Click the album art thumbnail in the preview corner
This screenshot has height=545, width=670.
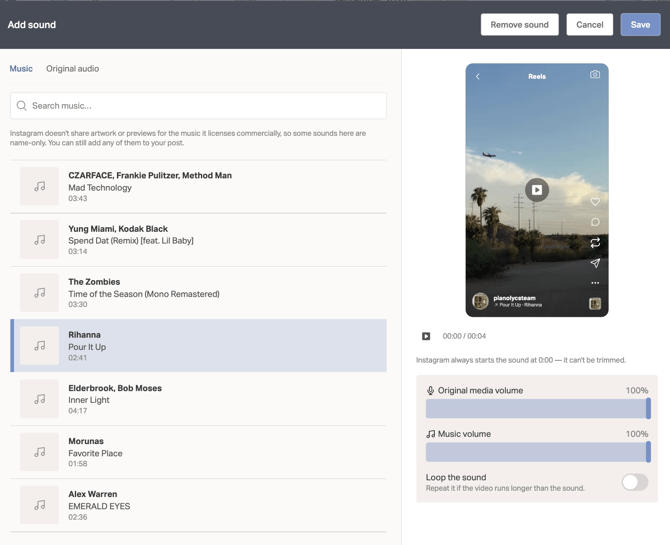point(595,303)
